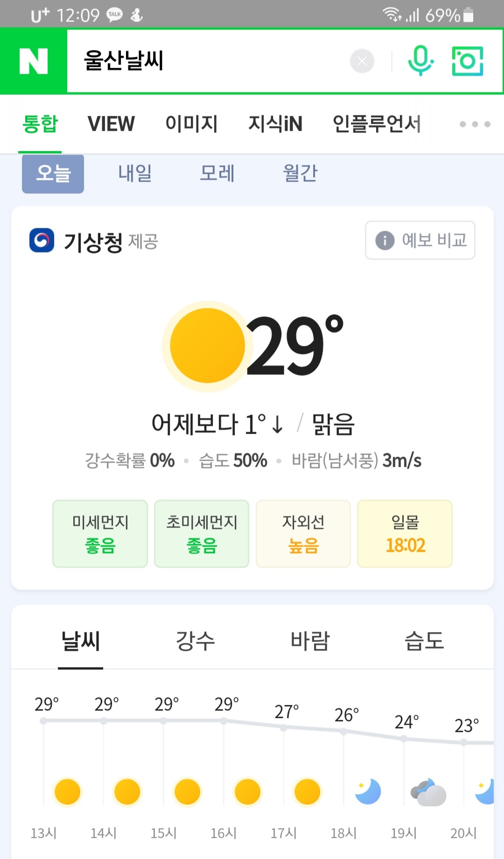The width and height of the screenshot is (504, 859).
Task: Tap the cloudy night icon at 19시
Action: coord(428,792)
